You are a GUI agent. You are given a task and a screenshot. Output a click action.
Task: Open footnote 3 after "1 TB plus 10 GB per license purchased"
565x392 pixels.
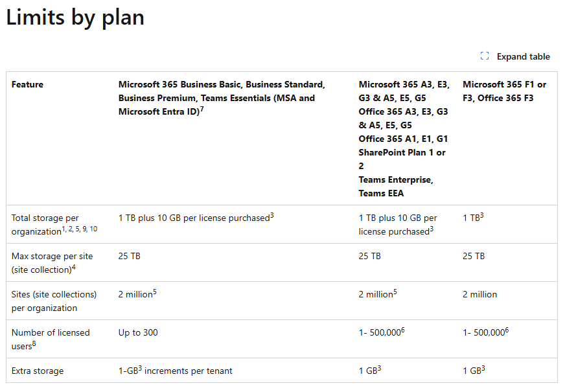271,214
